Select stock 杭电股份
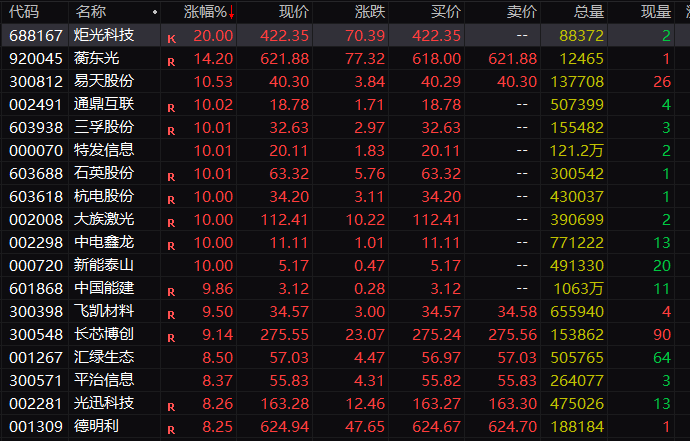The image size is (690, 441). (x=104, y=196)
